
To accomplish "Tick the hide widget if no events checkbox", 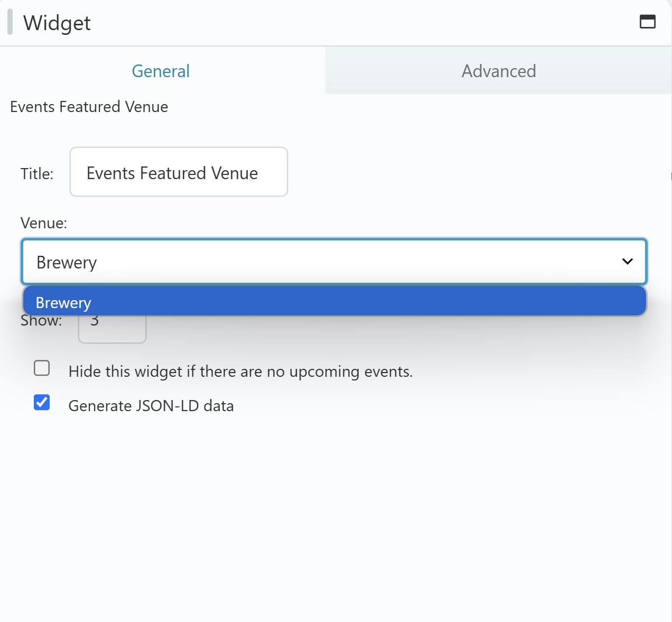I will pos(42,368).
